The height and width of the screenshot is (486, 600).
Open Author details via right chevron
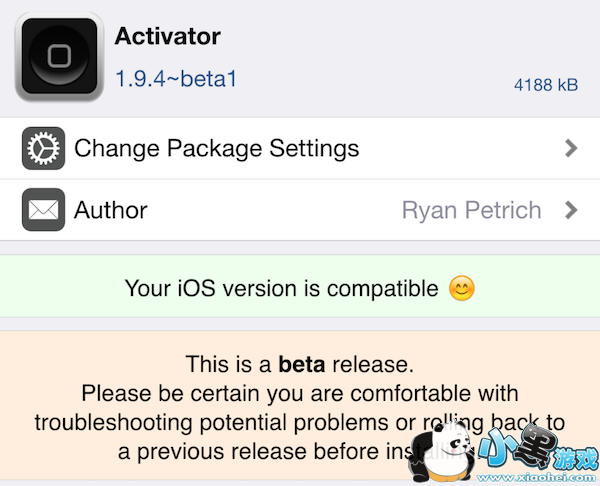click(571, 210)
